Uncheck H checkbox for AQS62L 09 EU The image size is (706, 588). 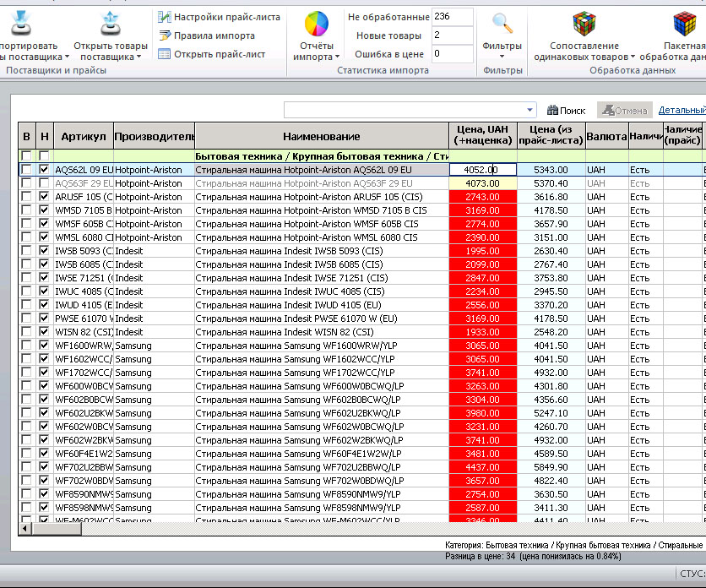click(44, 170)
